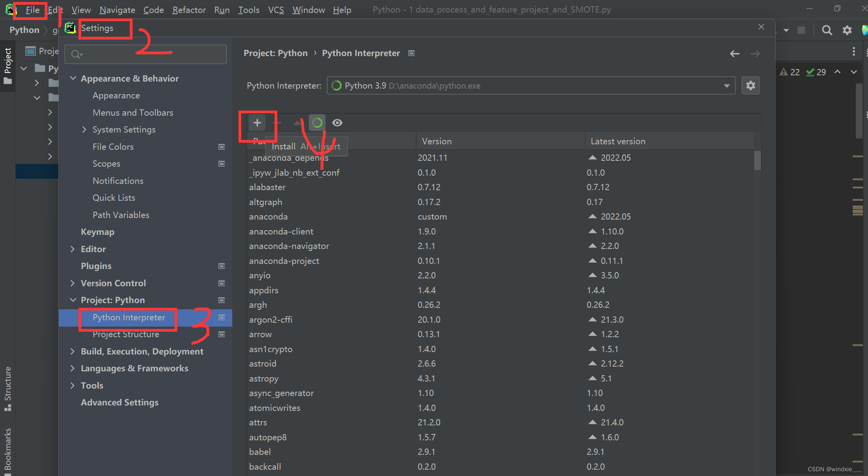The height and width of the screenshot is (476, 868).
Task: Click the Settings search field
Action: point(146,54)
